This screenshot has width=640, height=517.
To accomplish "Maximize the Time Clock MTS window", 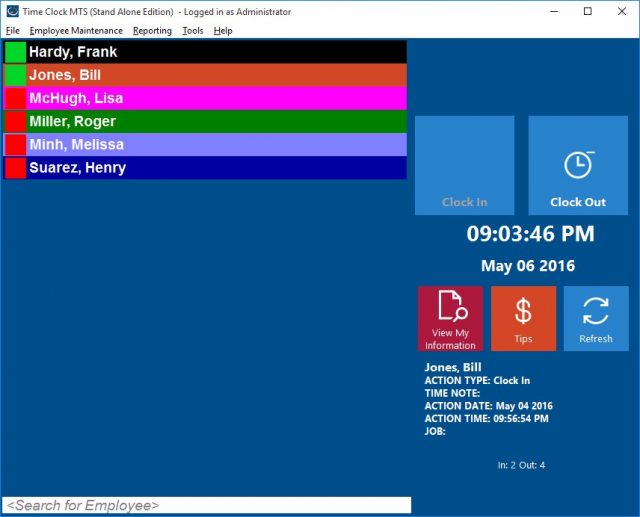I will click(588, 11).
